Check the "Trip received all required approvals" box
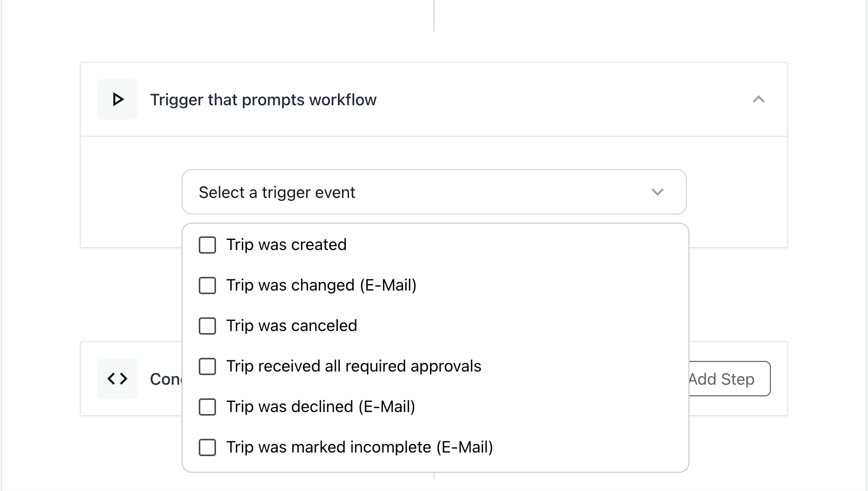The height and width of the screenshot is (491, 868). pos(207,366)
